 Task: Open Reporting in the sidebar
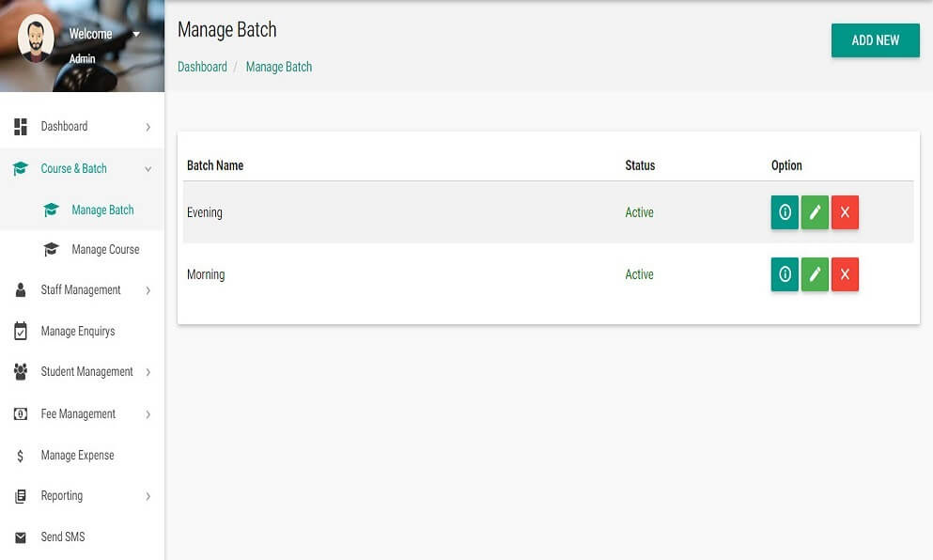point(62,496)
